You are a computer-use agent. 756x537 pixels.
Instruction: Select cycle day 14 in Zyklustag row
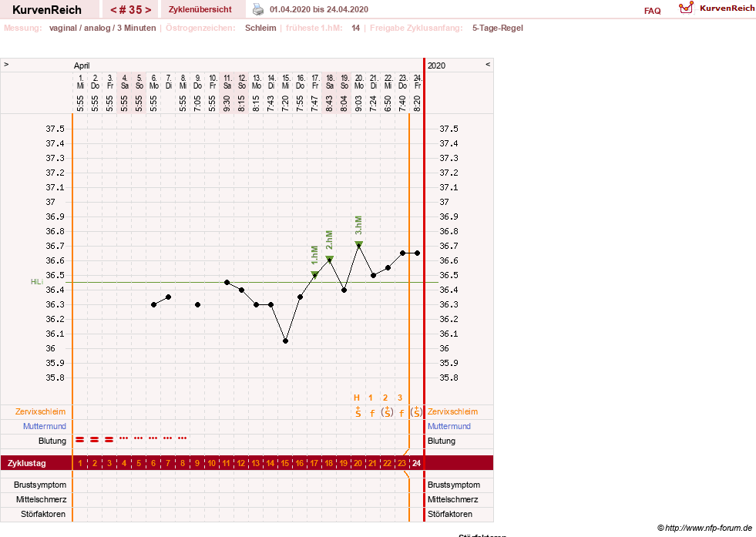(x=270, y=463)
